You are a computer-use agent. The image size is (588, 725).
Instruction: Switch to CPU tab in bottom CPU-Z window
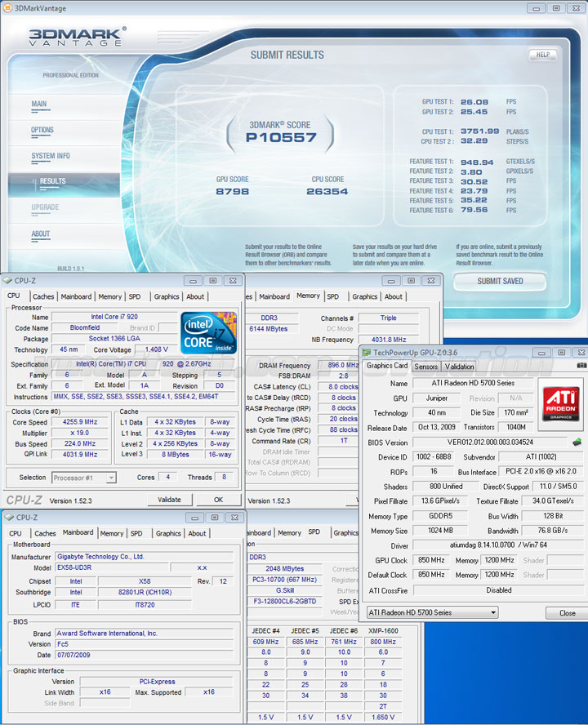(x=16, y=534)
